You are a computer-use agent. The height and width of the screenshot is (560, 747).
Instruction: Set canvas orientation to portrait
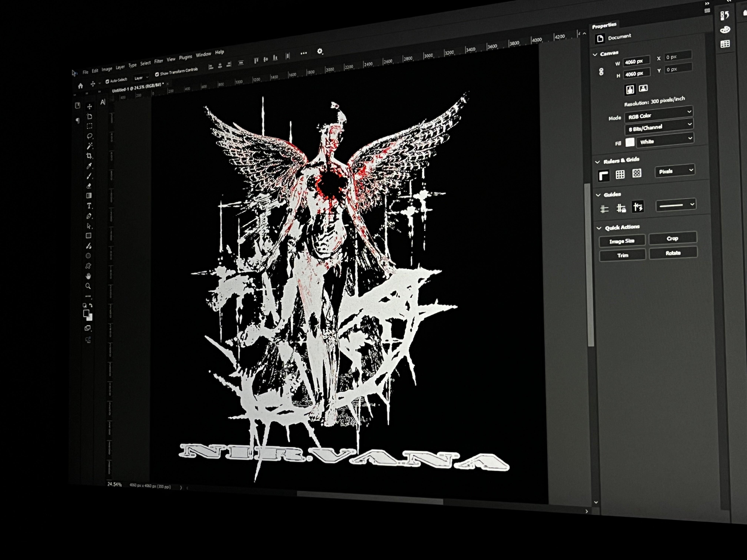coord(630,89)
